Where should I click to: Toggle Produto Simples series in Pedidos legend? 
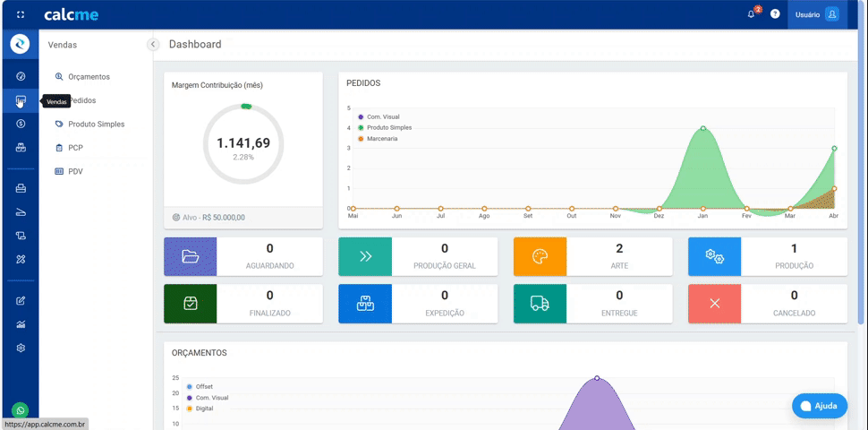389,127
